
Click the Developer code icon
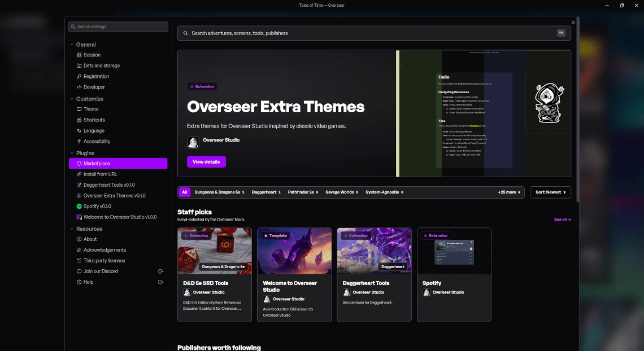[79, 87]
